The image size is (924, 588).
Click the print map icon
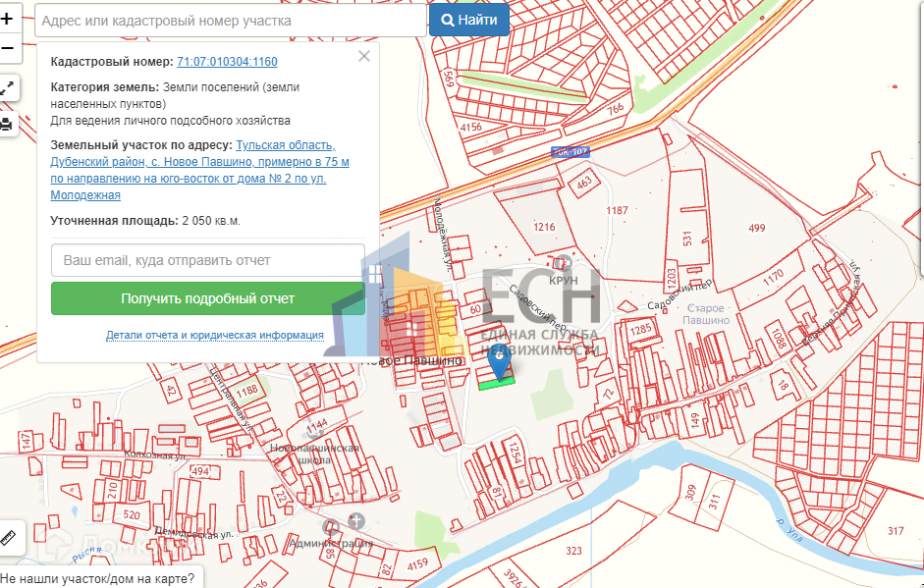pos(7,125)
